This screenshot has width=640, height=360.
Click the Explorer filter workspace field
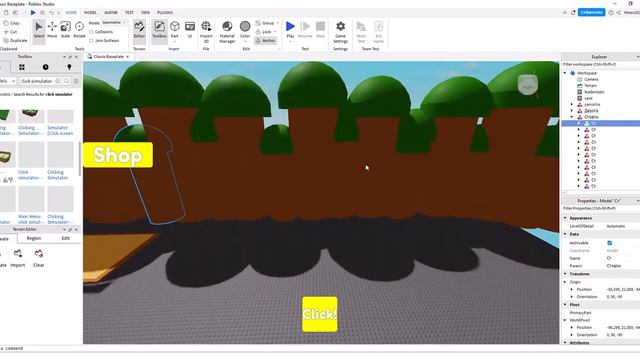click(601, 64)
